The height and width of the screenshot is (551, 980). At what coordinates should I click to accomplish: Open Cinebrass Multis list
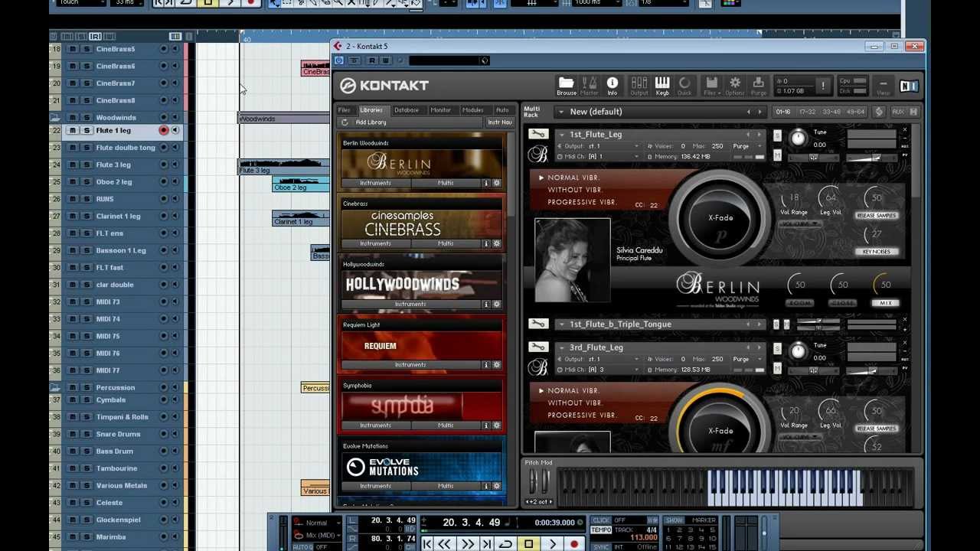(x=446, y=243)
